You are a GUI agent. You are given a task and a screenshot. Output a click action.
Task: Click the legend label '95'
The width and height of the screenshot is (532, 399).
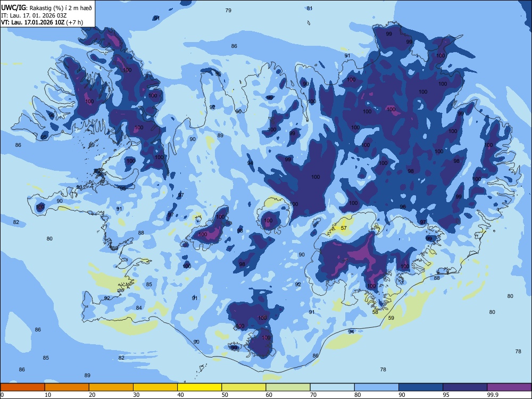pos(446,395)
